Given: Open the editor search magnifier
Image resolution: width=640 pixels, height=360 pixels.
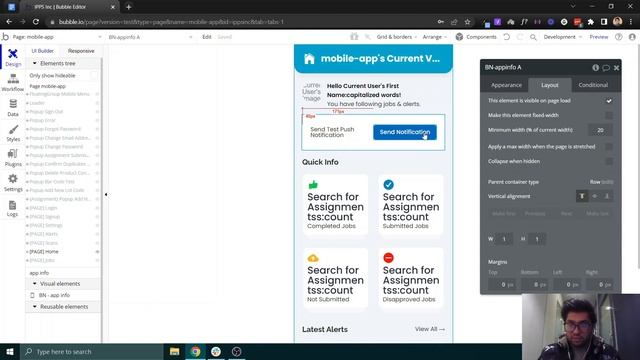Looking at the screenshot, I should (533, 37).
